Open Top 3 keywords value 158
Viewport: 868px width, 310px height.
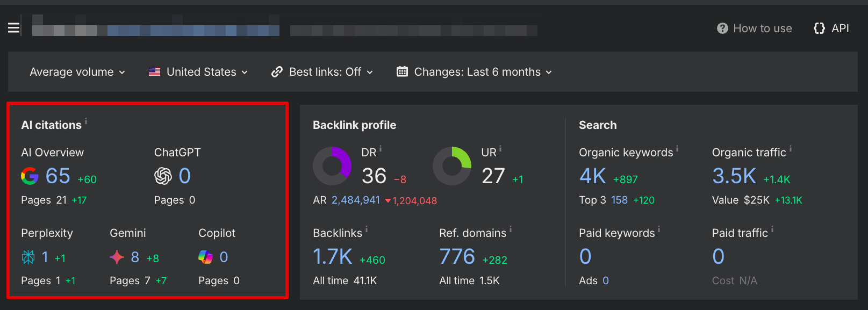click(619, 200)
